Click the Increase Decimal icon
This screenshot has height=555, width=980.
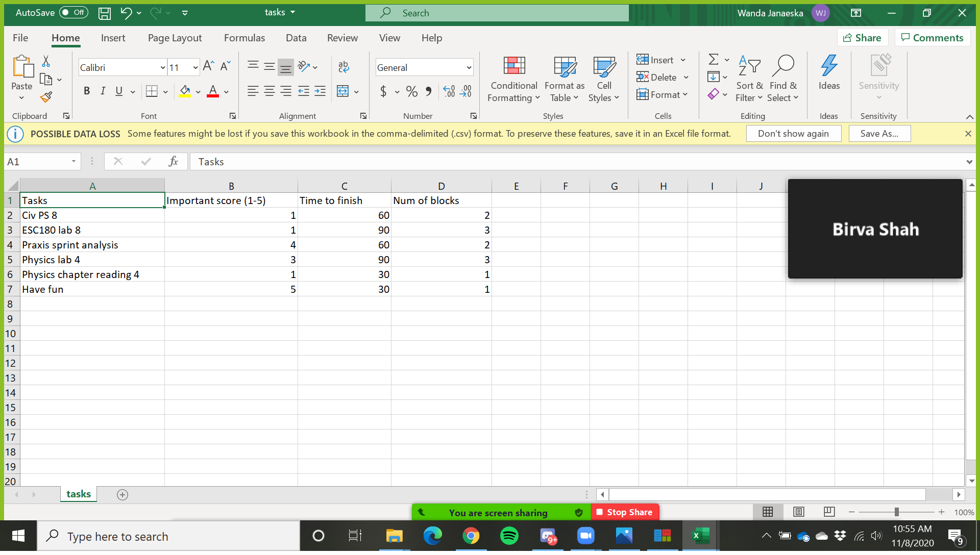[449, 92]
